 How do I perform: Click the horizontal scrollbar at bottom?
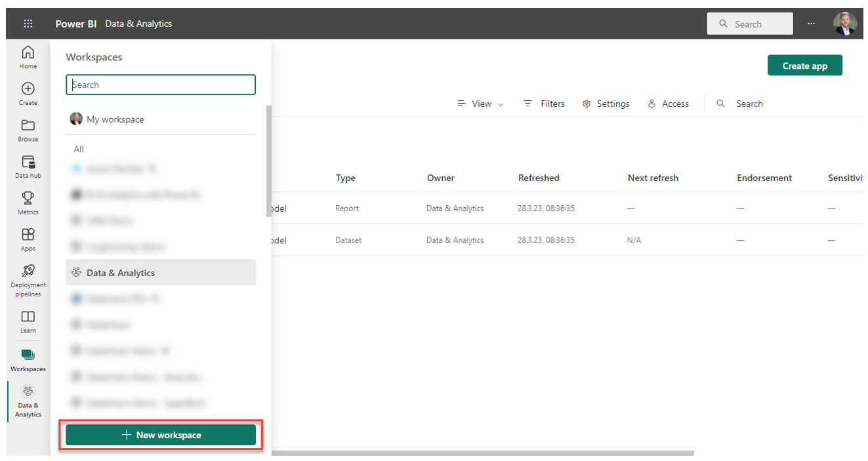483,453
